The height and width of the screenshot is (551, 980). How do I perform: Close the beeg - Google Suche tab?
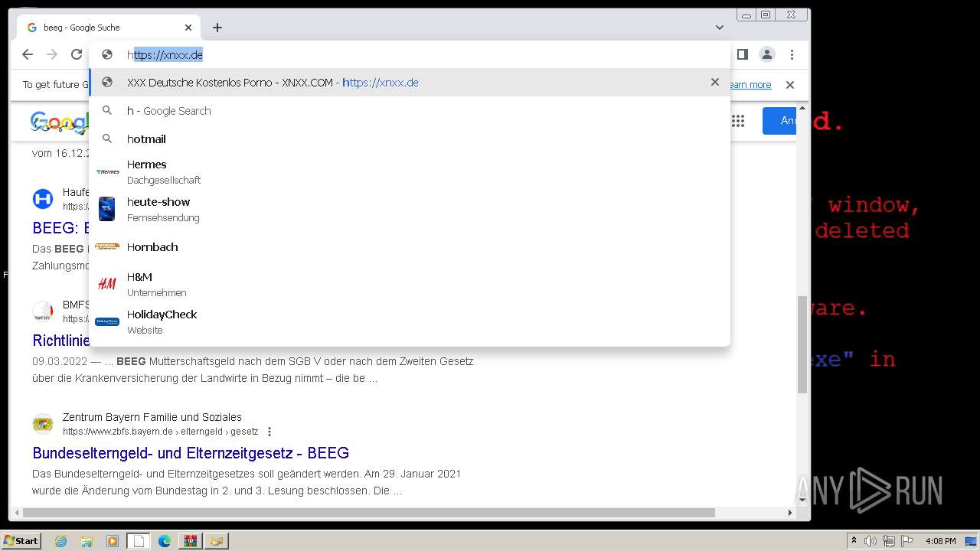tap(188, 28)
